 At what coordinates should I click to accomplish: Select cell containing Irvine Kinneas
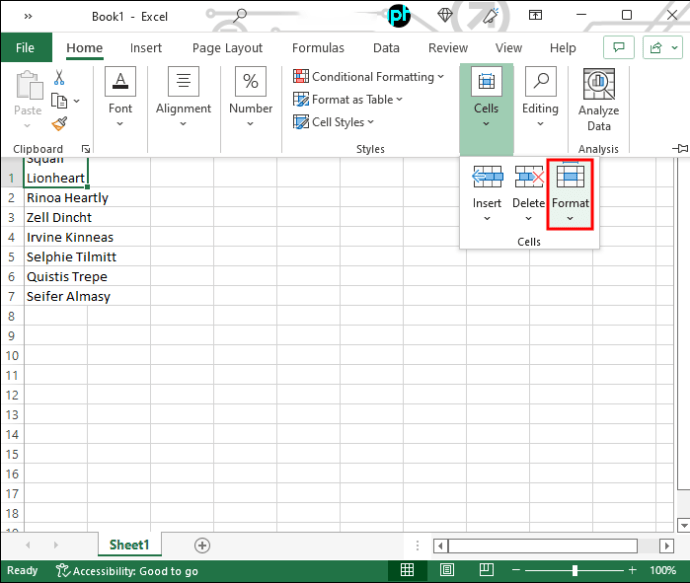[x=55, y=237]
